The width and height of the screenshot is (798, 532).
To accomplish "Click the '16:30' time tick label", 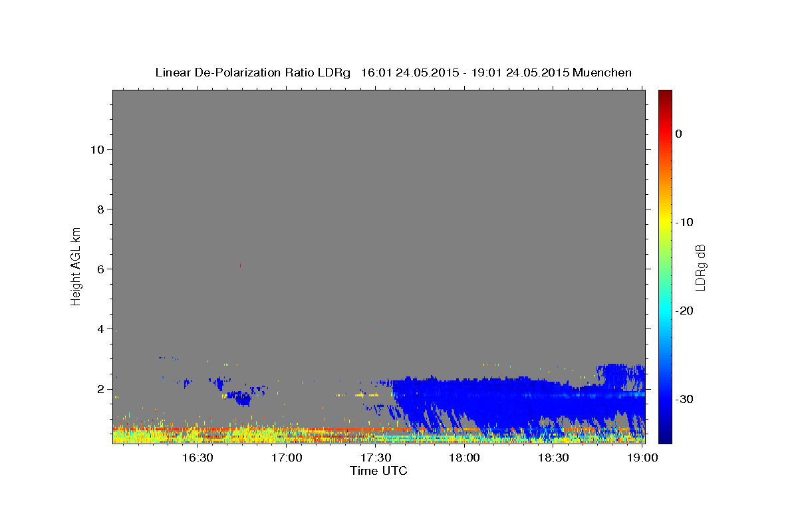I will tap(198, 458).
